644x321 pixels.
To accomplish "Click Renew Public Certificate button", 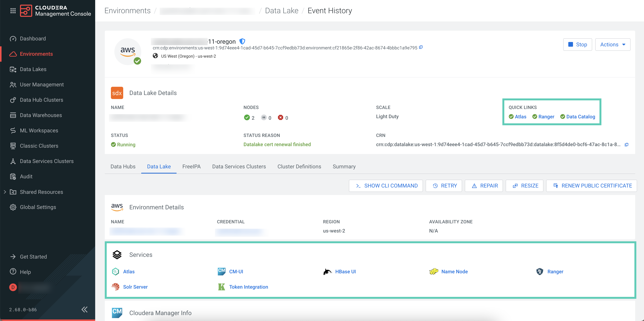I will (x=591, y=186).
